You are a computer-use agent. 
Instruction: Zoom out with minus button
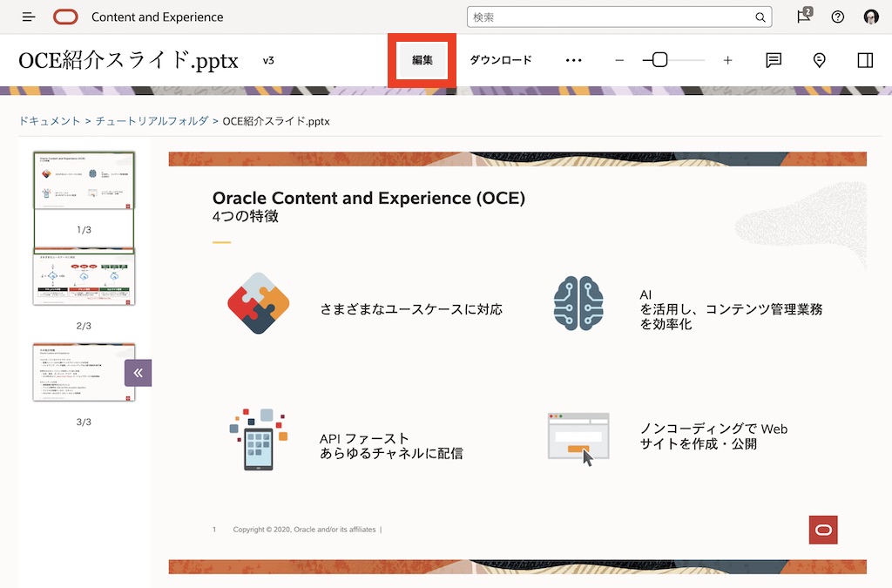pos(619,60)
